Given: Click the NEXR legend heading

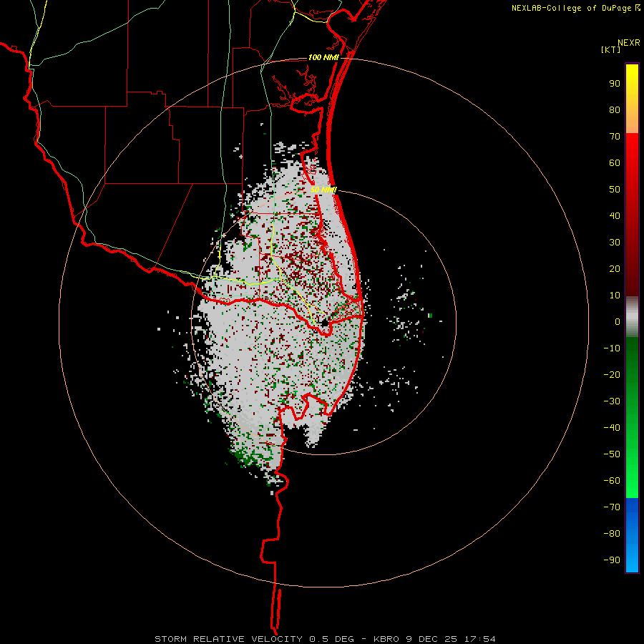Looking at the screenshot, I should point(628,43).
